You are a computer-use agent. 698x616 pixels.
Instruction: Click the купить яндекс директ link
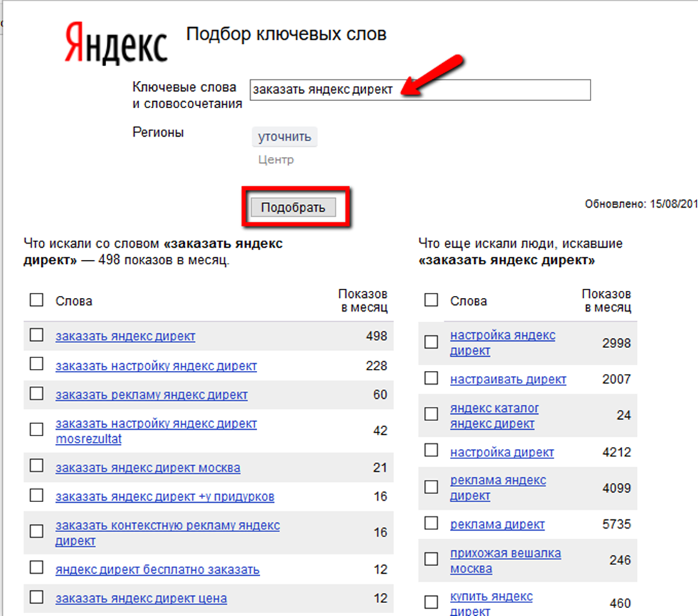tap(491, 597)
